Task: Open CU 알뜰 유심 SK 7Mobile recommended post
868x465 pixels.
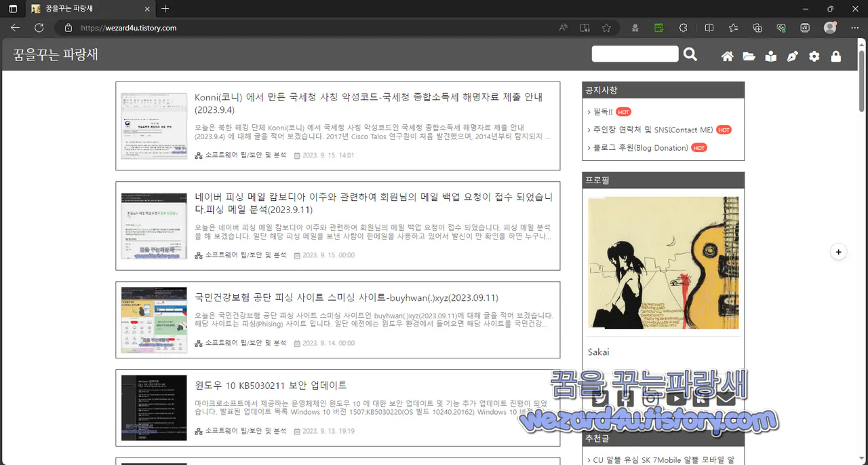Action: tap(663, 460)
